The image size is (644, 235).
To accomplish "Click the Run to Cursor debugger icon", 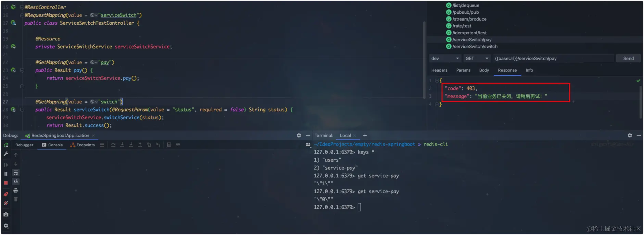I will pos(158,145).
